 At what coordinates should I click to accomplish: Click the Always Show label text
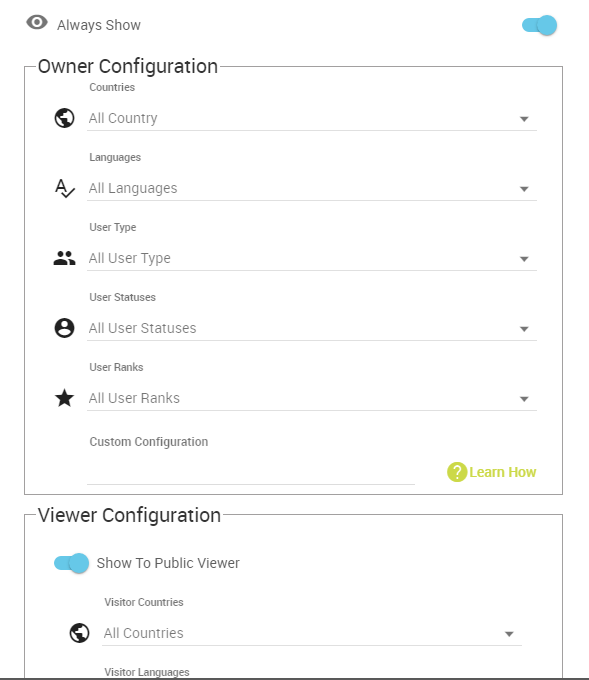pyautogui.click(x=99, y=25)
